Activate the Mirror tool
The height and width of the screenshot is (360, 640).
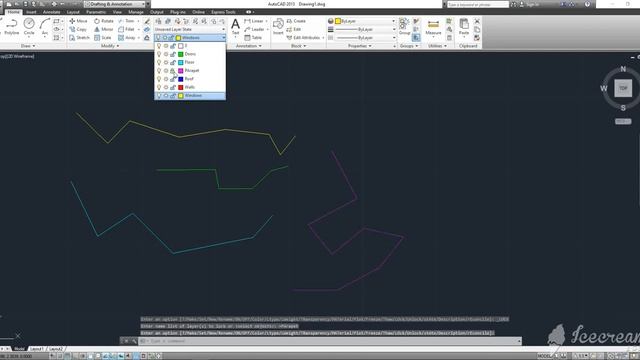click(104, 29)
